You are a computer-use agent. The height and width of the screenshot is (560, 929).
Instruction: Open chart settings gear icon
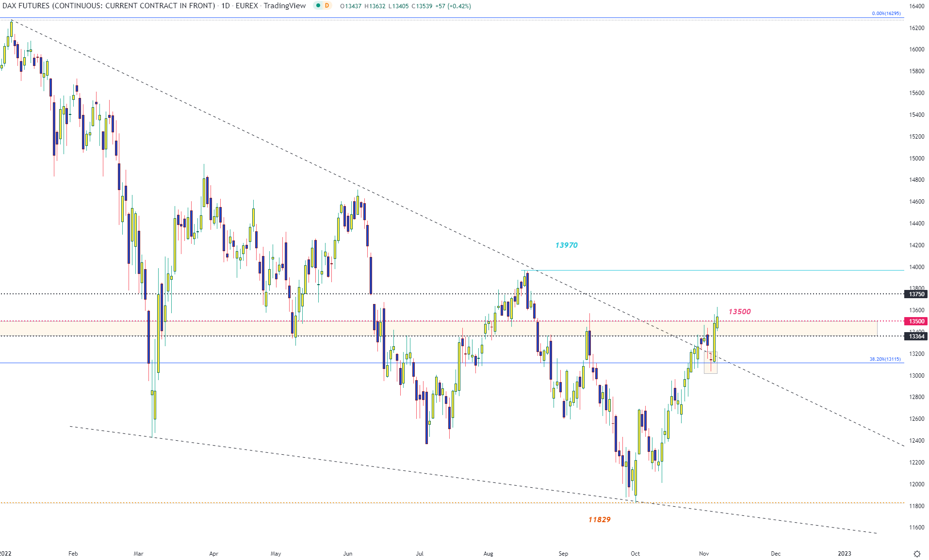[917, 554]
